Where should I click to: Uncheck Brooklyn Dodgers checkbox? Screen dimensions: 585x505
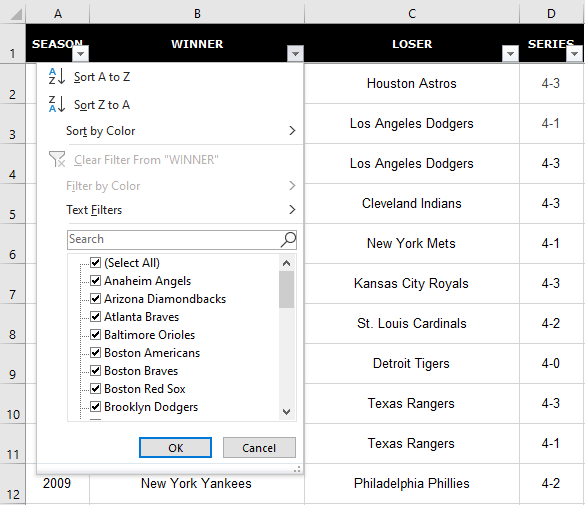click(96, 407)
